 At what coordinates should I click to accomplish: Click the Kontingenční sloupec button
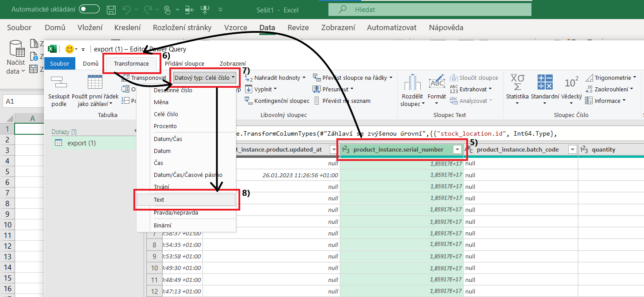[277, 101]
